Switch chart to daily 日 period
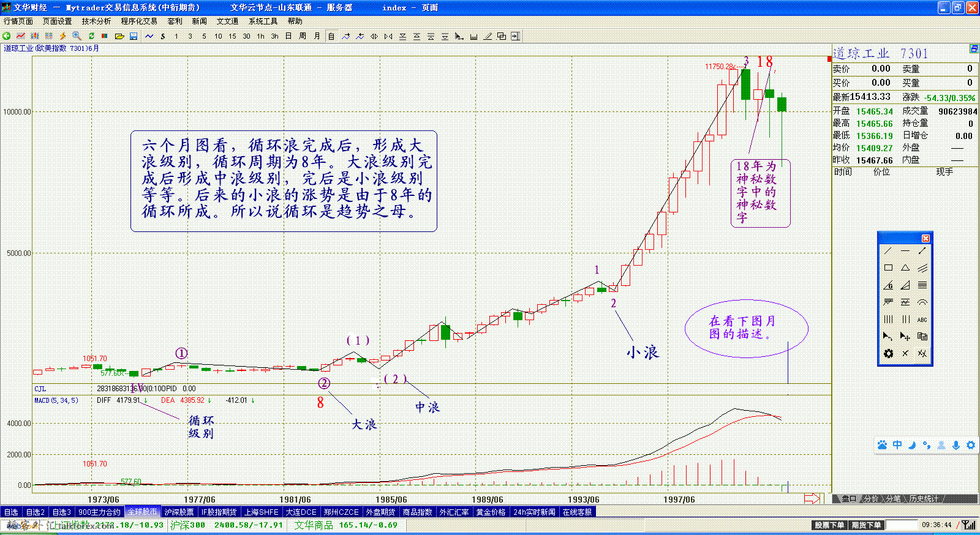This screenshot has height=535, width=980. click(x=288, y=36)
